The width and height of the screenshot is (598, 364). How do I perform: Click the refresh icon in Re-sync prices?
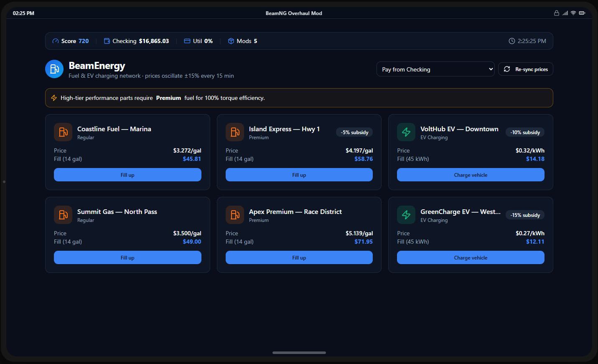click(507, 69)
